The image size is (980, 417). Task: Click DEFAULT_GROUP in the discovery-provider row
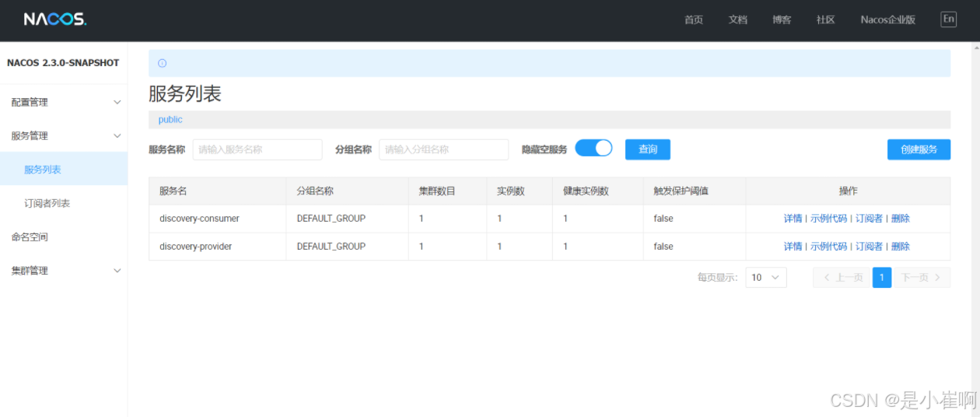(331, 247)
